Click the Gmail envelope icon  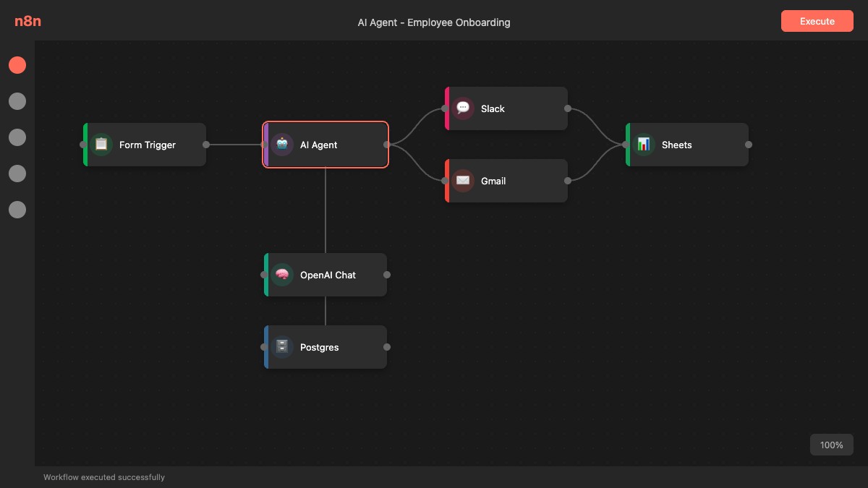tap(463, 181)
